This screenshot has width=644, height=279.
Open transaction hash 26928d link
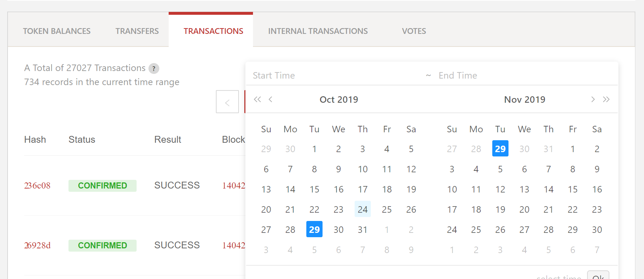(x=37, y=245)
